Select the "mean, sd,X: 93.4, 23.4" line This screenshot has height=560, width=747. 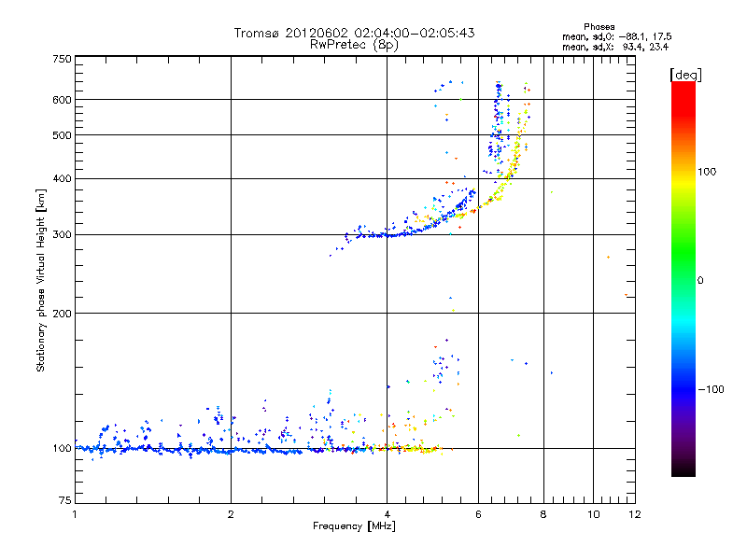[615, 47]
